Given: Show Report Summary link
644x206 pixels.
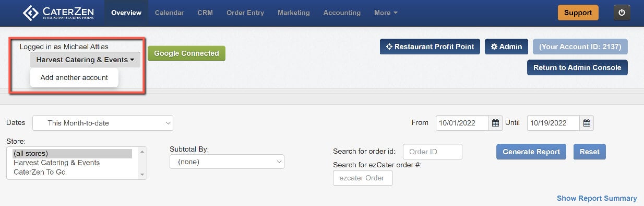Looking at the screenshot, I should (x=597, y=198).
